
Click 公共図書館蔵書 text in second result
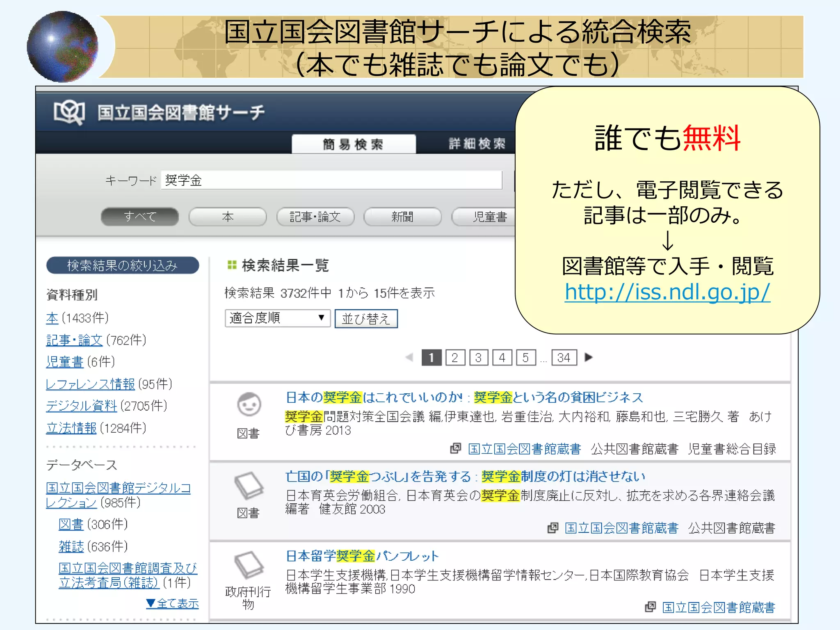pos(732,528)
